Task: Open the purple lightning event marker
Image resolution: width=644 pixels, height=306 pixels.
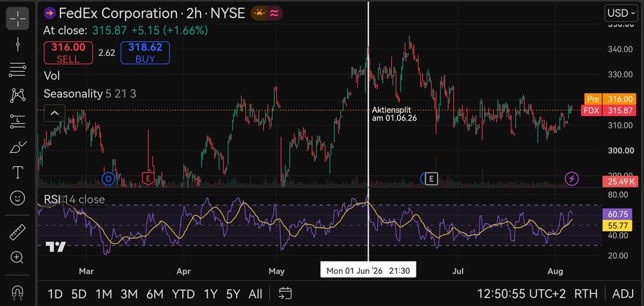Action: 572,178
